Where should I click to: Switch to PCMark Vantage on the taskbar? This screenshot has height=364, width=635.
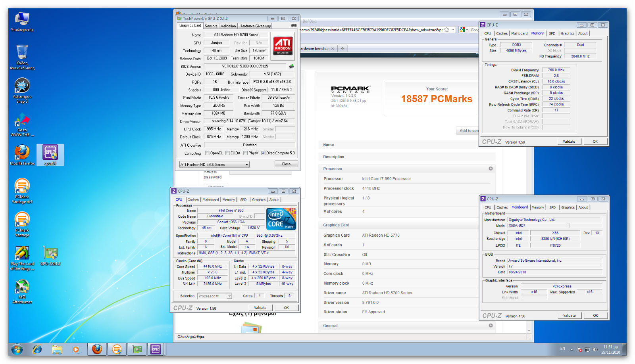click(117, 349)
